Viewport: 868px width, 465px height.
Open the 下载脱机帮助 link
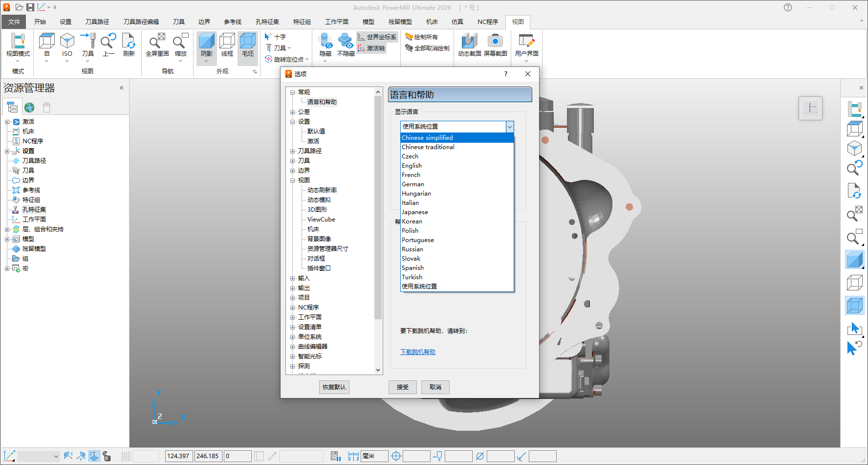(418, 352)
